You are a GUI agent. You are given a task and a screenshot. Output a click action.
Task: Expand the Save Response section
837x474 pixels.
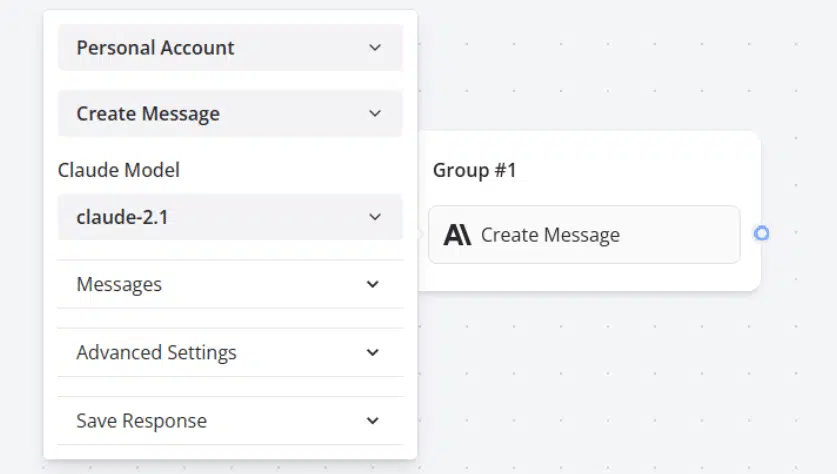coord(230,421)
